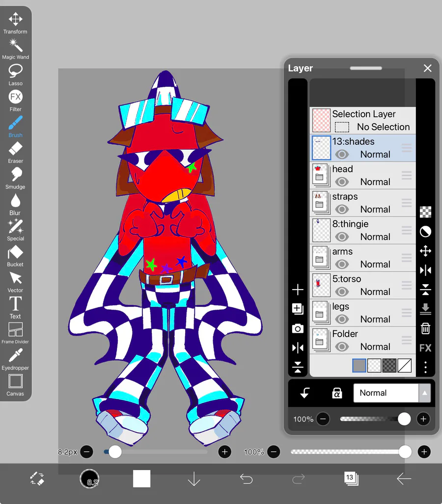Flip horizontally using the left-column mirror icon

298,348
